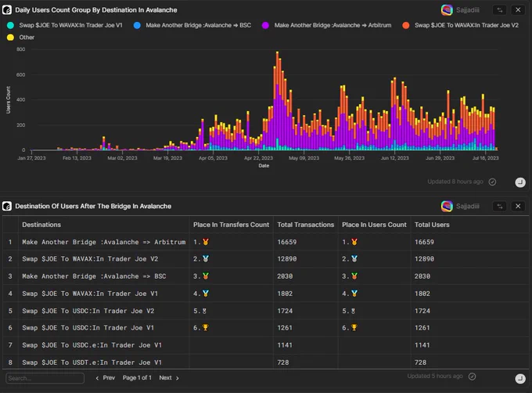Click the checkmark next to Updated 5 hours ago
This screenshot has width=532, height=393.
pyautogui.click(x=472, y=377)
